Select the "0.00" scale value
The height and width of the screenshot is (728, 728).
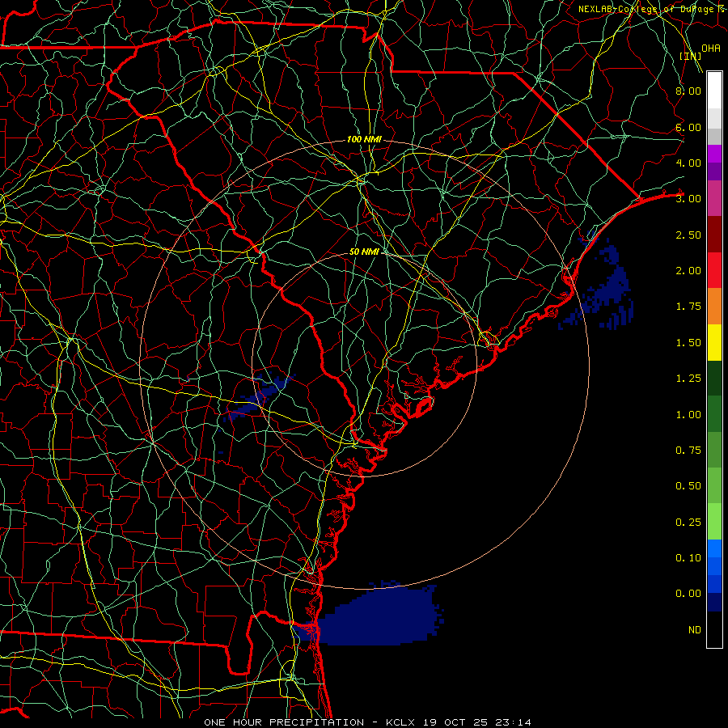(688, 594)
